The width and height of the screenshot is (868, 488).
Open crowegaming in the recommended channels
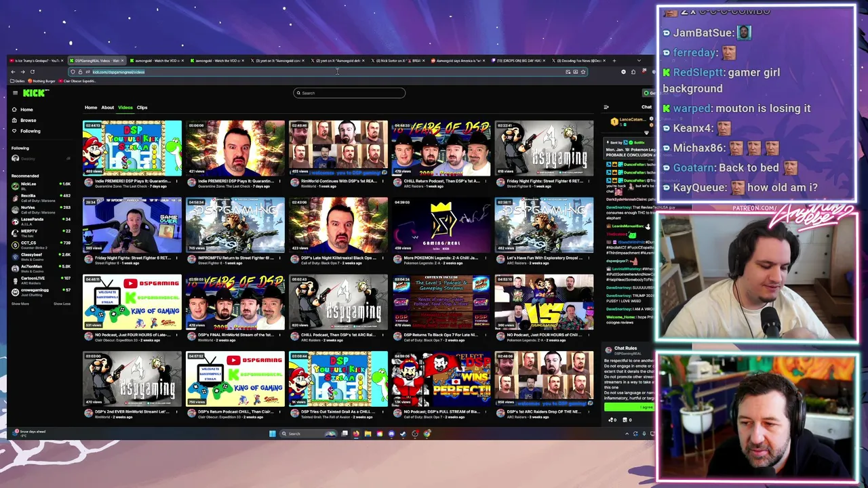point(41,291)
